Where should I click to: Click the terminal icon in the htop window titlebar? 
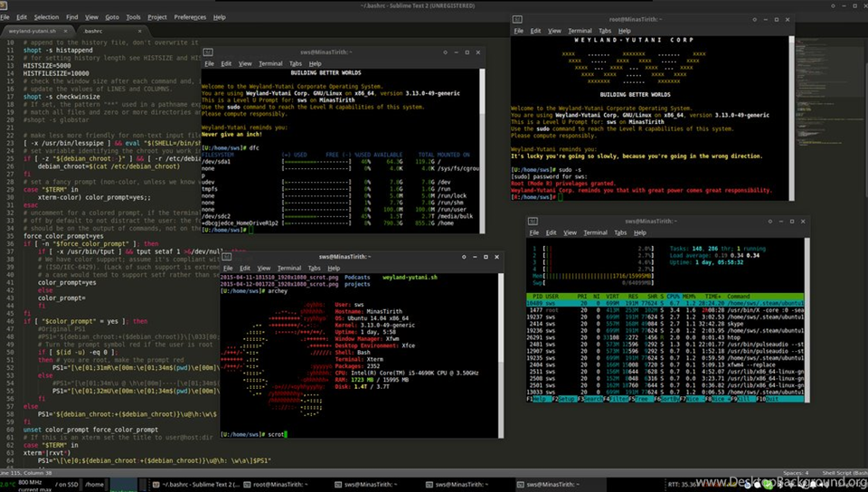531,221
